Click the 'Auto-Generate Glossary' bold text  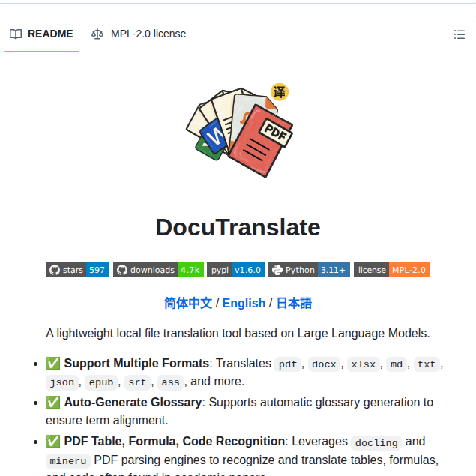133,403
